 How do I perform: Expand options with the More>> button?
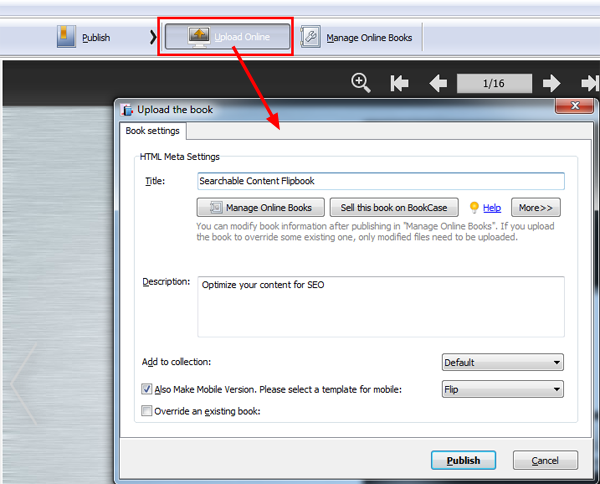tap(536, 207)
